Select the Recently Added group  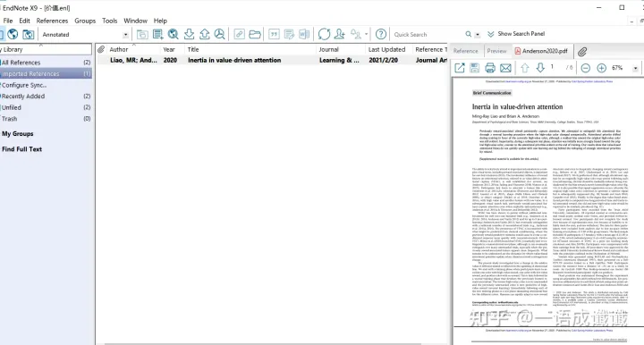tap(46, 96)
